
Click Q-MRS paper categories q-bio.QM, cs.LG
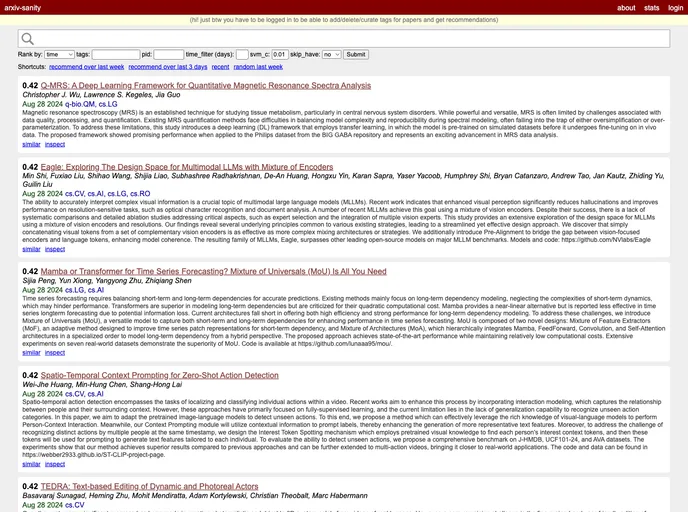click(x=91, y=104)
